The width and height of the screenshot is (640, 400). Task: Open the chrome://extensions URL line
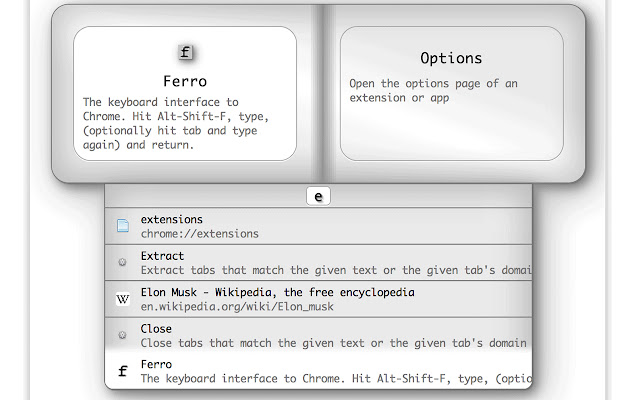click(x=200, y=234)
